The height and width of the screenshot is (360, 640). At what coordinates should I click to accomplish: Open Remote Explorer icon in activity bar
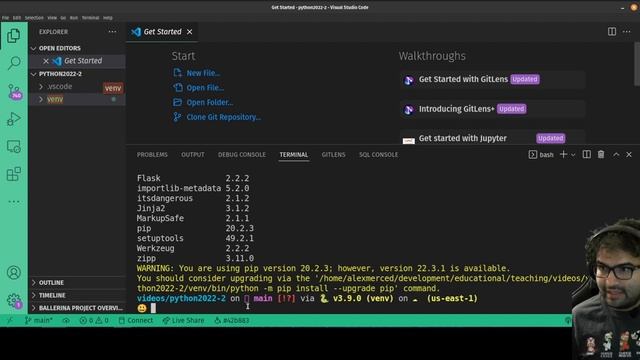click(13, 147)
